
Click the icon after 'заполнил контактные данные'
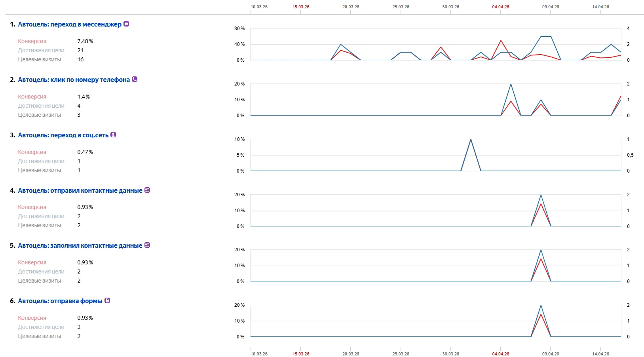point(147,245)
